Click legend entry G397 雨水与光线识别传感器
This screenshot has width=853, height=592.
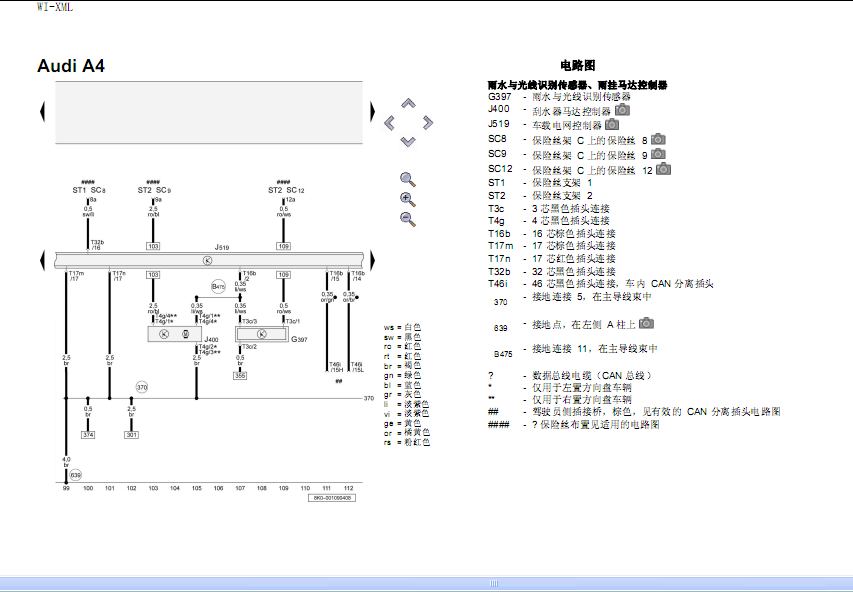559,96
